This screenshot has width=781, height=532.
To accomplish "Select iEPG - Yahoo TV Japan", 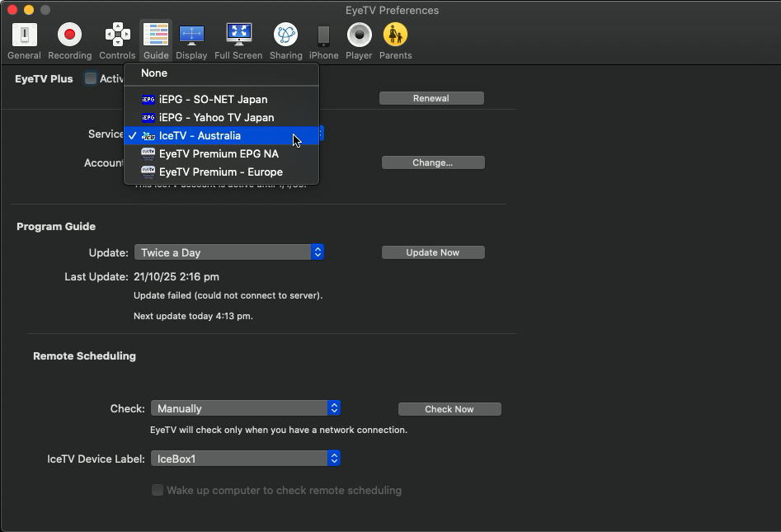I will click(221, 118).
